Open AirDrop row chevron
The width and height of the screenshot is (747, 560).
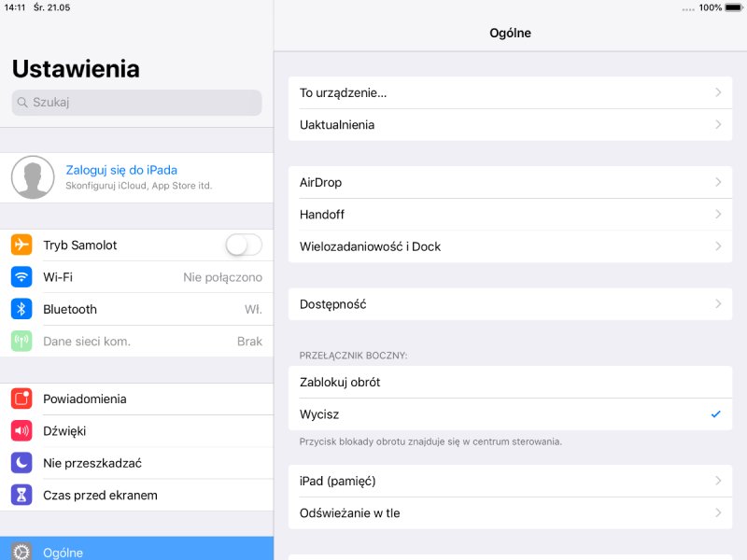(718, 182)
